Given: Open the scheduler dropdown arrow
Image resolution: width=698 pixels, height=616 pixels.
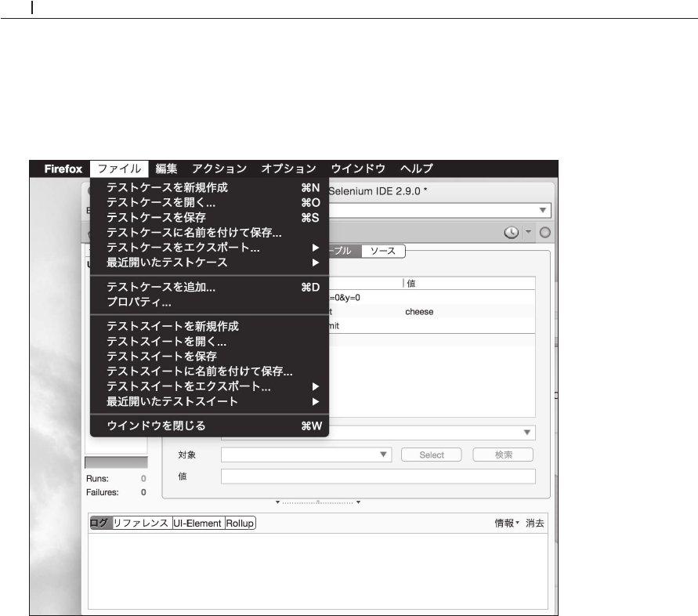Looking at the screenshot, I should pos(529,232).
